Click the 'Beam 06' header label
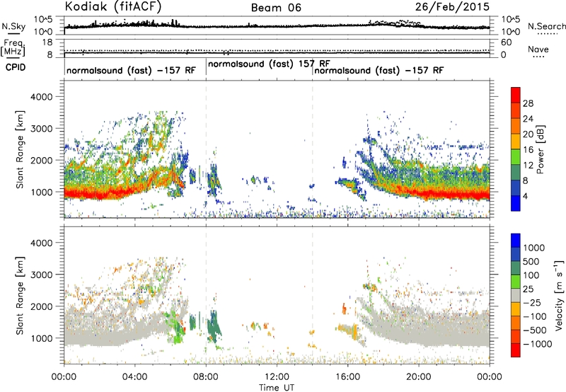This screenshot has width=566, height=392. pos(276,8)
